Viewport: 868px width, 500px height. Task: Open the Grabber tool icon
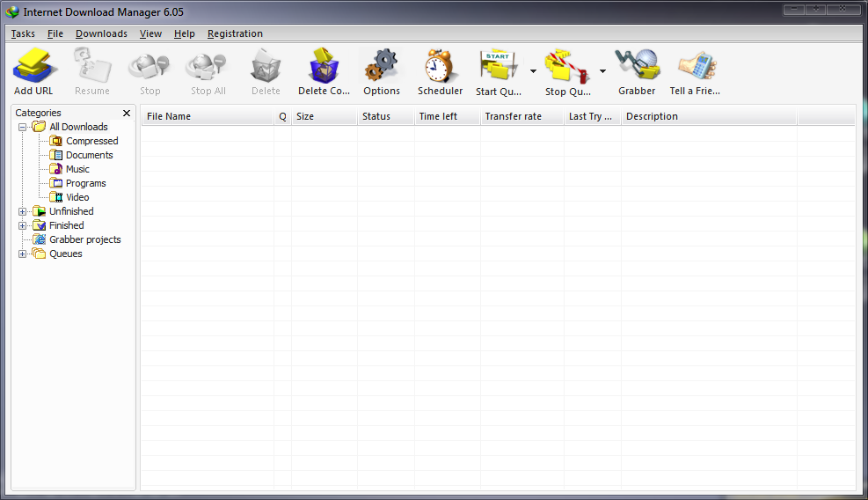(638, 64)
